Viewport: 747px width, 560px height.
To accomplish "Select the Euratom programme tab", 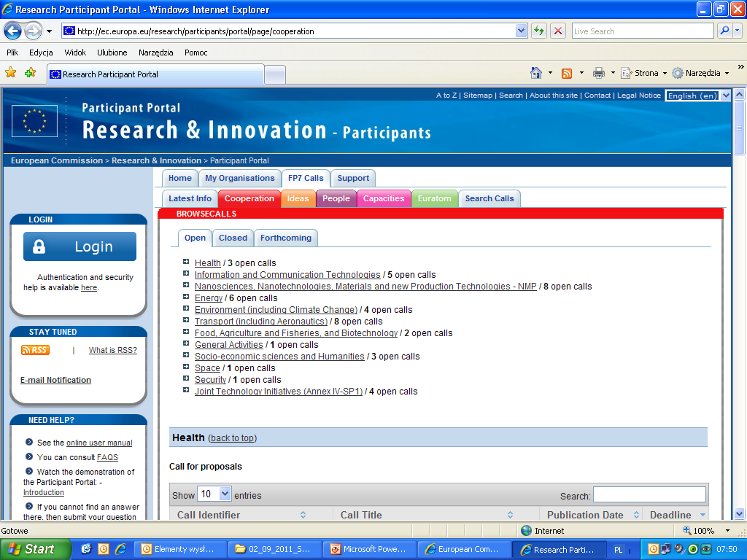I will (x=435, y=198).
